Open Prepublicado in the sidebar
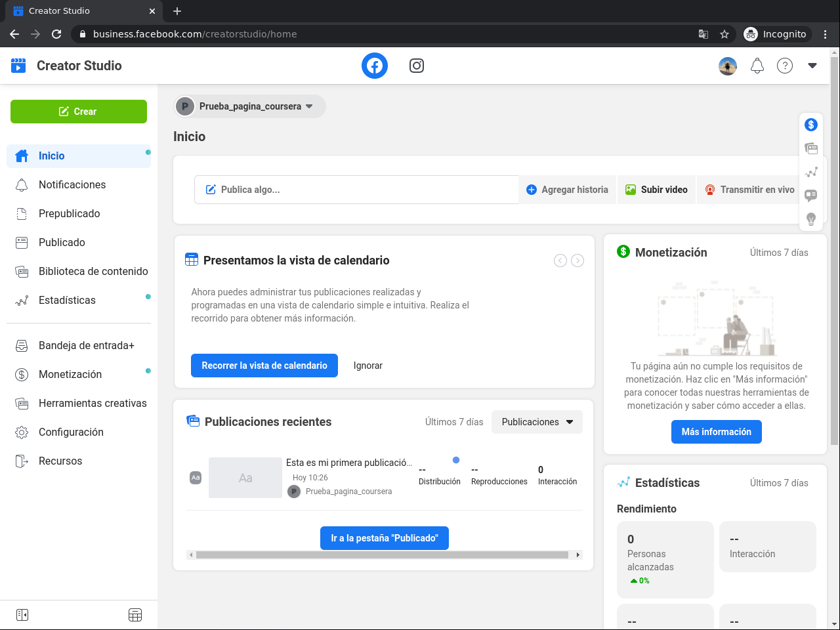 tap(79, 214)
